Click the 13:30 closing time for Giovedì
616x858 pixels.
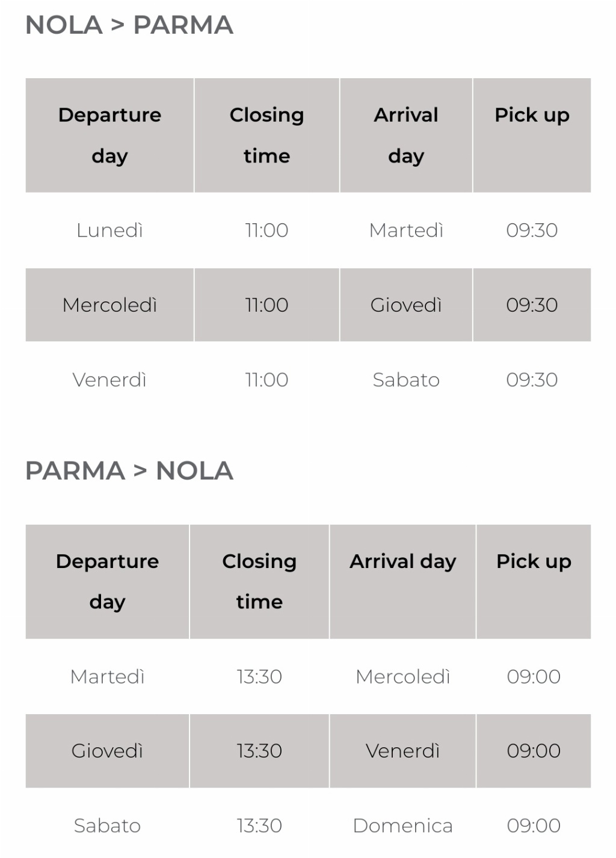pos(259,751)
